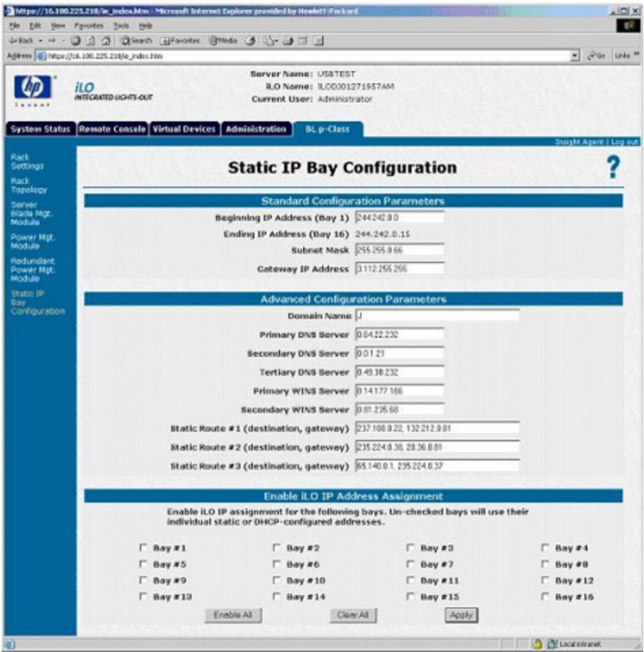Check the Bay #2 checkbox
Screen dimensions: 644x652
[x=276, y=548]
